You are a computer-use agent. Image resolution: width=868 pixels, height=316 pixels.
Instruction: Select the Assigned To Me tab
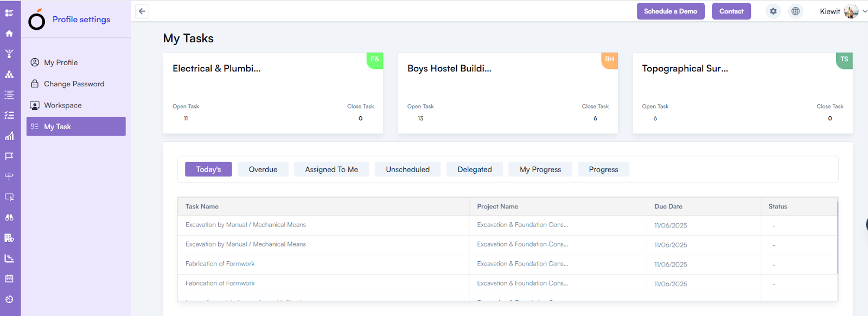[331, 169]
